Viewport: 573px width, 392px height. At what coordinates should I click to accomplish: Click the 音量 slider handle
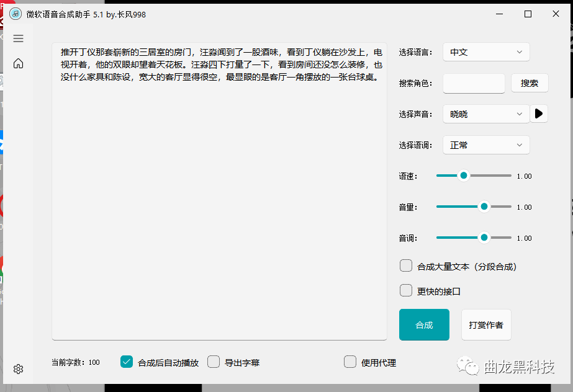(x=484, y=207)
